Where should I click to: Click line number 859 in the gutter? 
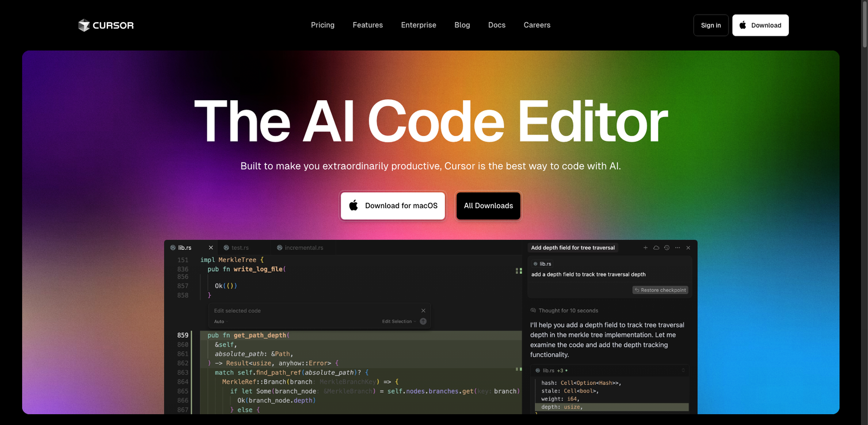click(x=183, y=336)
